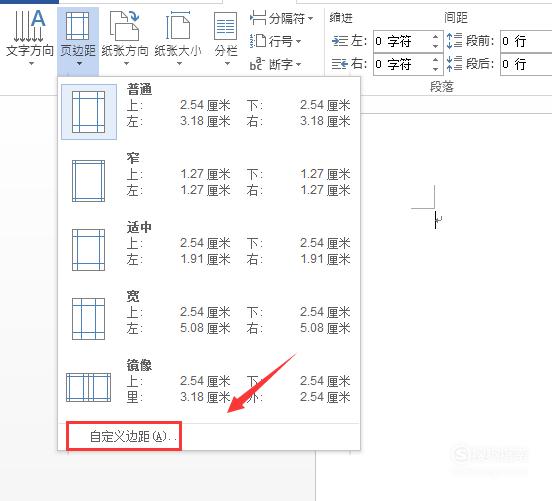Increase left indent with up spinner

[436, 36]
